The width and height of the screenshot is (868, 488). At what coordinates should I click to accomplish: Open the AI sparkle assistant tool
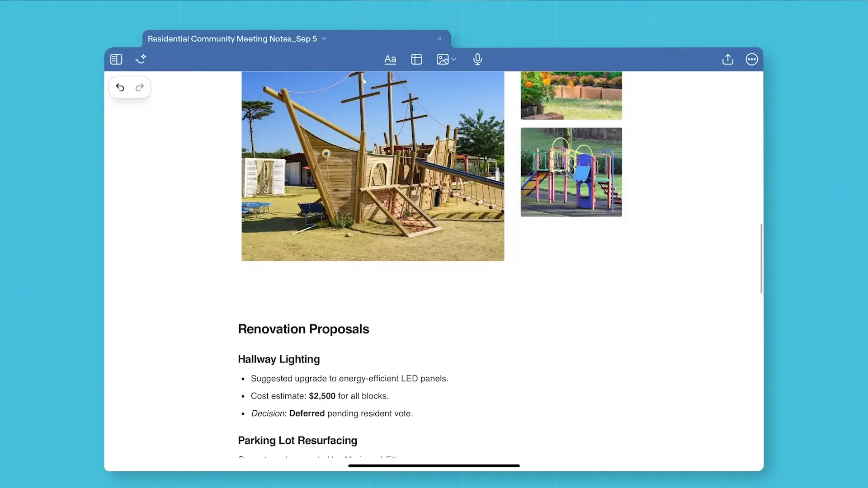pyautogui.click(x=141, y=59)
